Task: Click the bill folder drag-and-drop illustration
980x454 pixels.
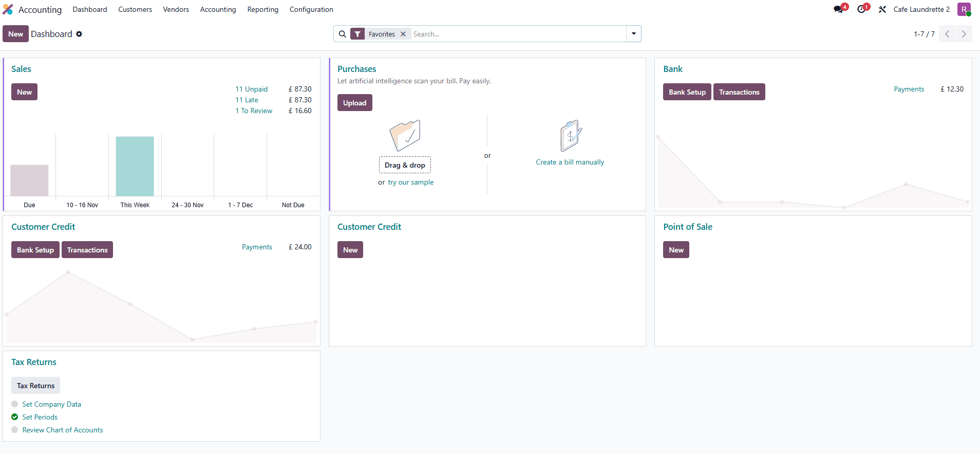Action: [x=405, y=135]
